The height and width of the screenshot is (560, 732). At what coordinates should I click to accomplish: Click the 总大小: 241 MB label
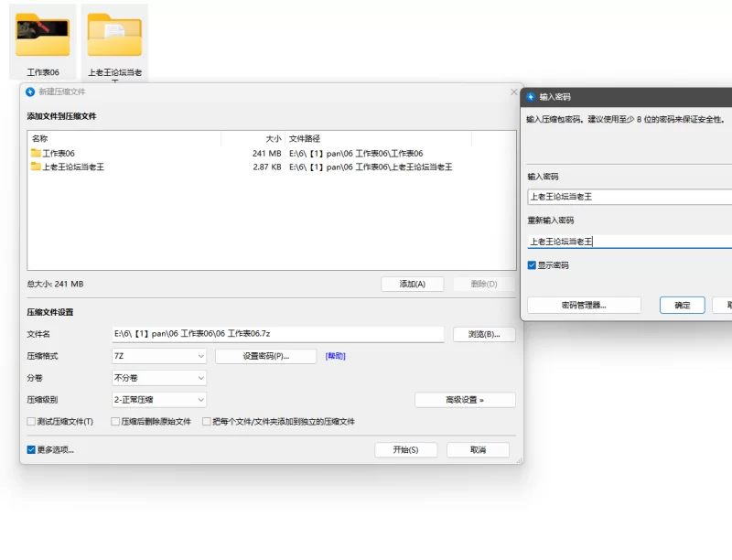pos(55,284)
